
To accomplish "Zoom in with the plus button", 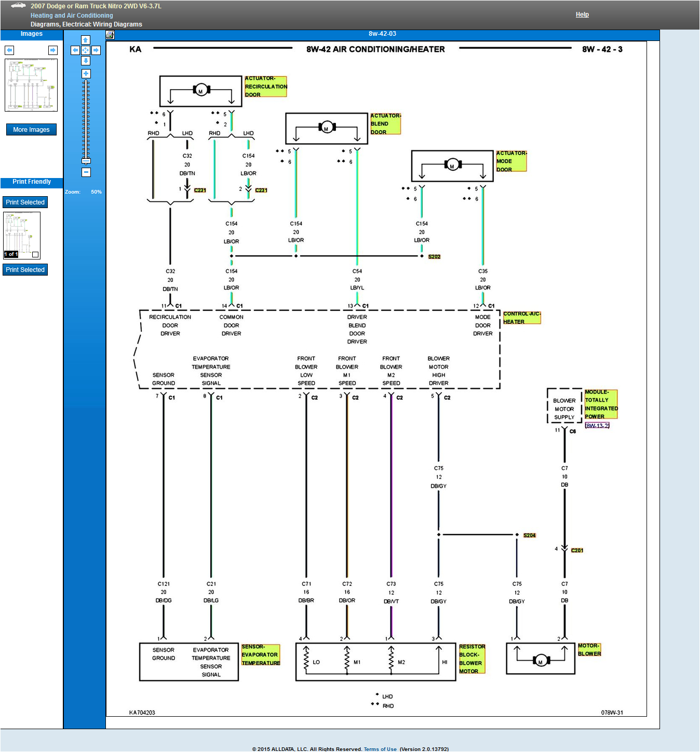I will coord(86,74).
